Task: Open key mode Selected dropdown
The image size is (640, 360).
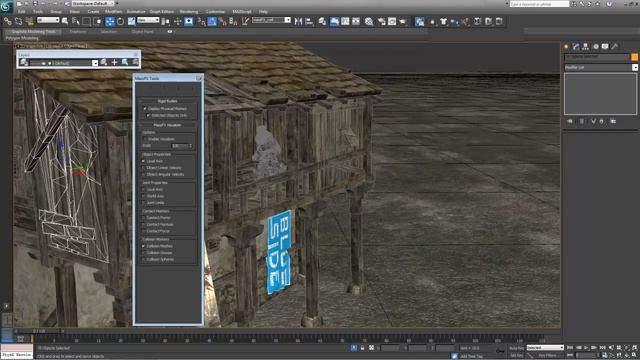Action: pos(545,348)
